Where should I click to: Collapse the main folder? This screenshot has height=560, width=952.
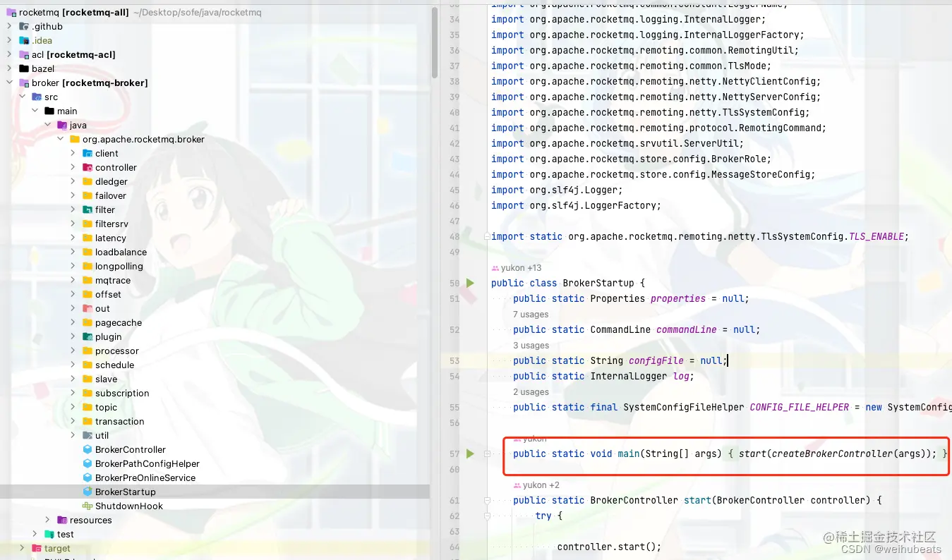tap(35, 111)
